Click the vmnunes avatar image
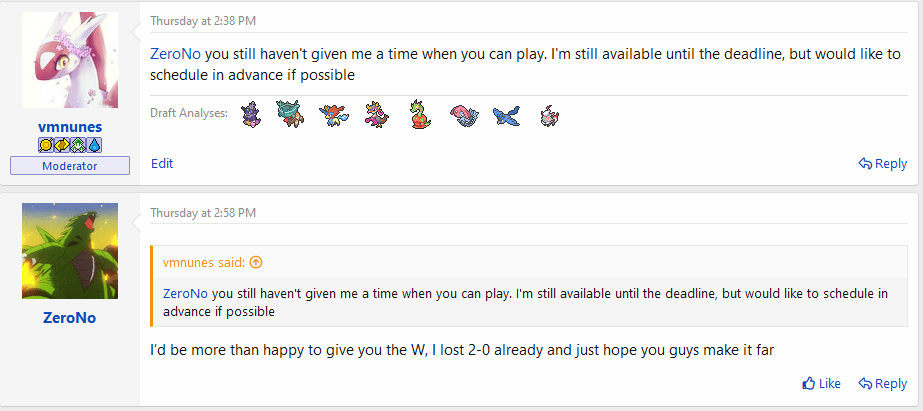Viewport: 923px width, 411px height. tap(70, 60)
